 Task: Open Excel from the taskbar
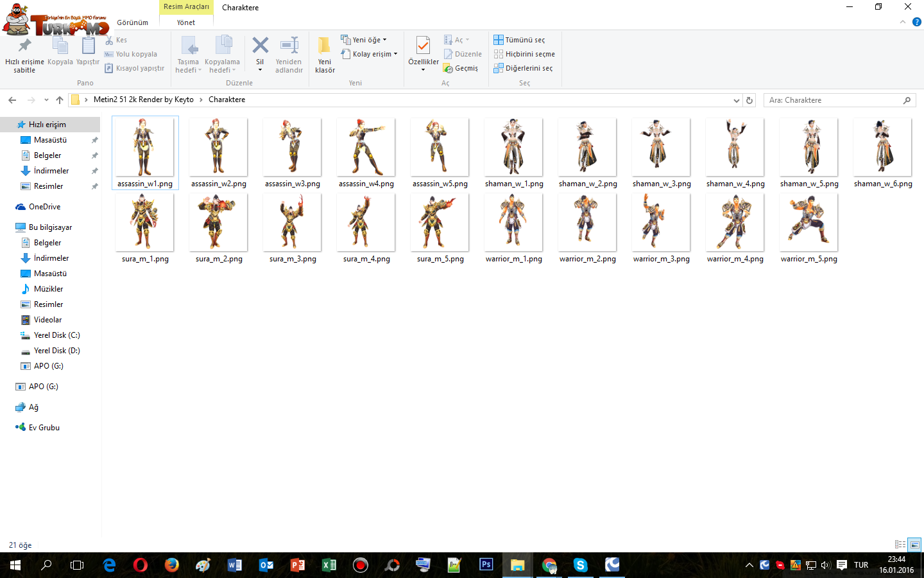coord(329,565)
